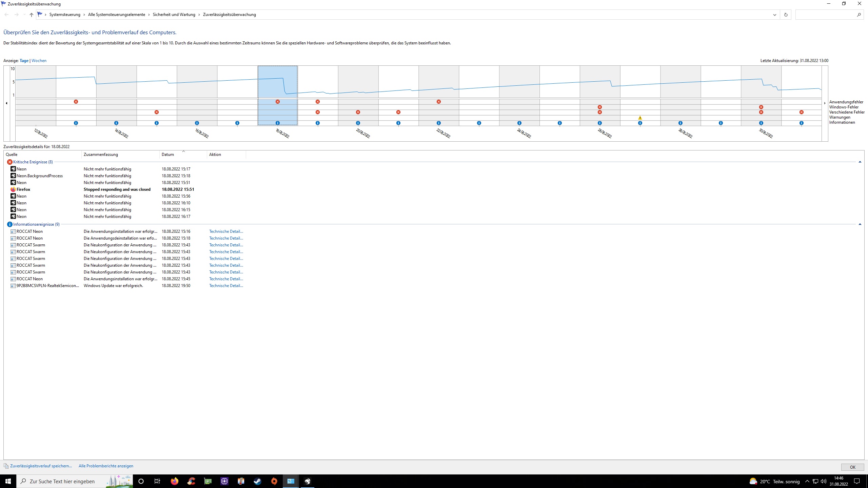The width and height of the screenshot is (868, 488).
Task: Click application error icon on 22.08.2022 column
Action: point(438,102)
